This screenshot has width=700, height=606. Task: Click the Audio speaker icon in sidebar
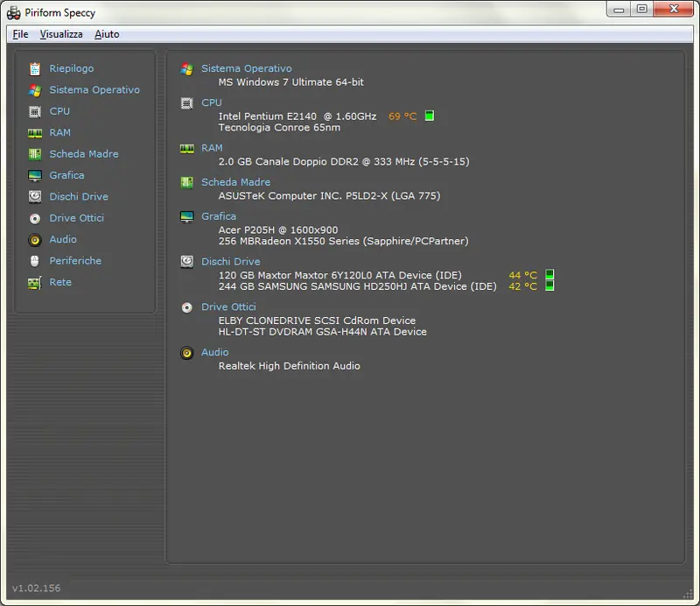tap(35, 240)
